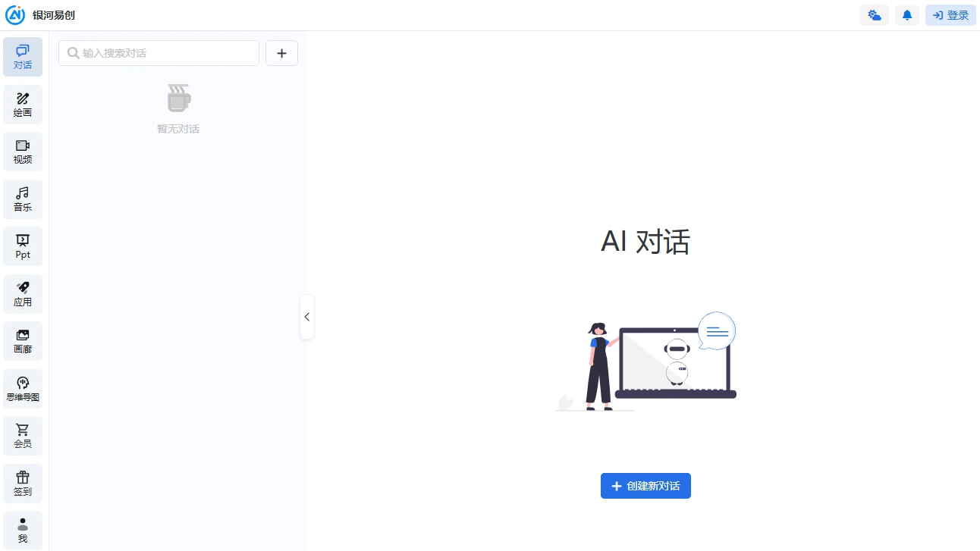Open the notification bell

[907, 14]
